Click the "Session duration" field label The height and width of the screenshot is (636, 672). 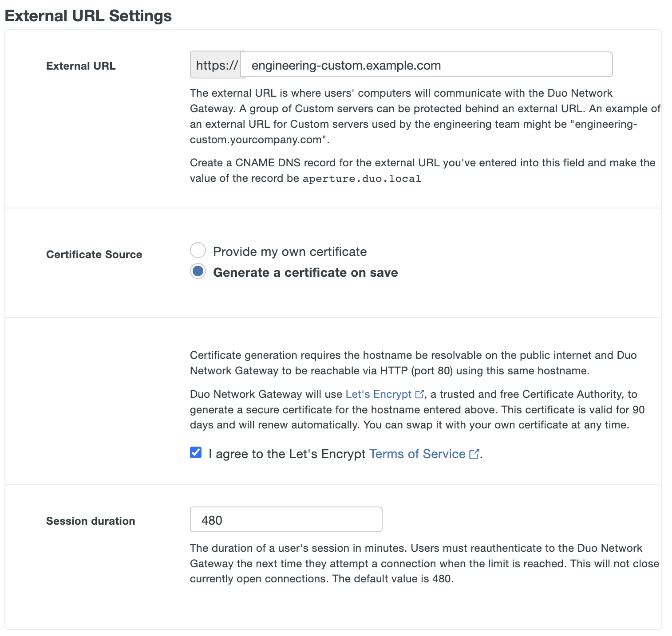[x=90, y=521]
